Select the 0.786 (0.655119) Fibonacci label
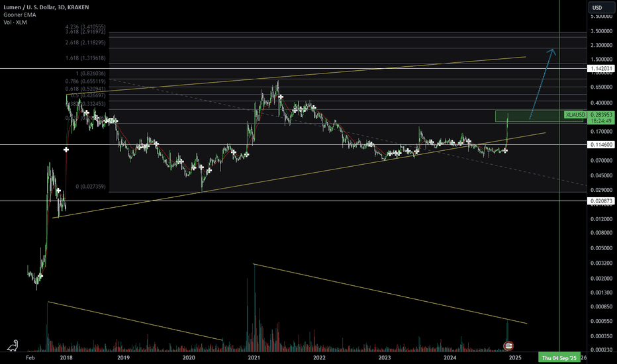 pos(85,81)
